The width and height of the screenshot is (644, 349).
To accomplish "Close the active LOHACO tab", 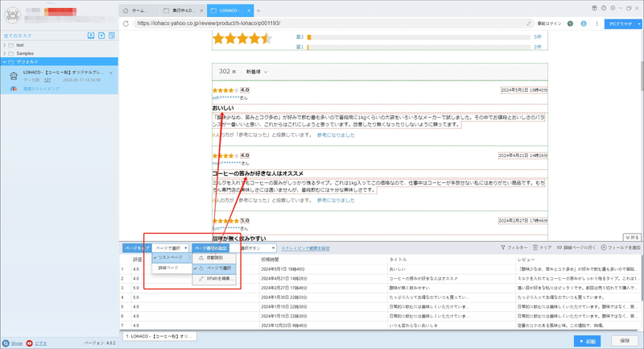I will tap(249, 10).
